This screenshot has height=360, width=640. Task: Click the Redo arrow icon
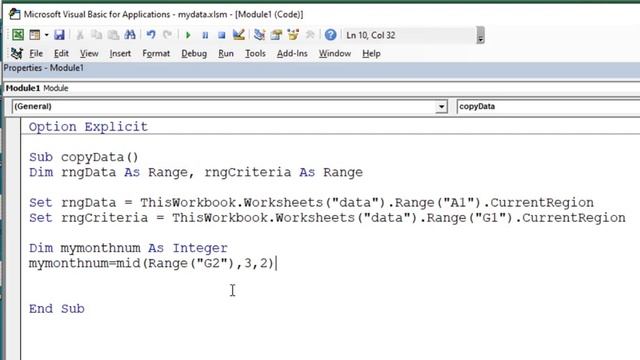[x=167, y=35]
